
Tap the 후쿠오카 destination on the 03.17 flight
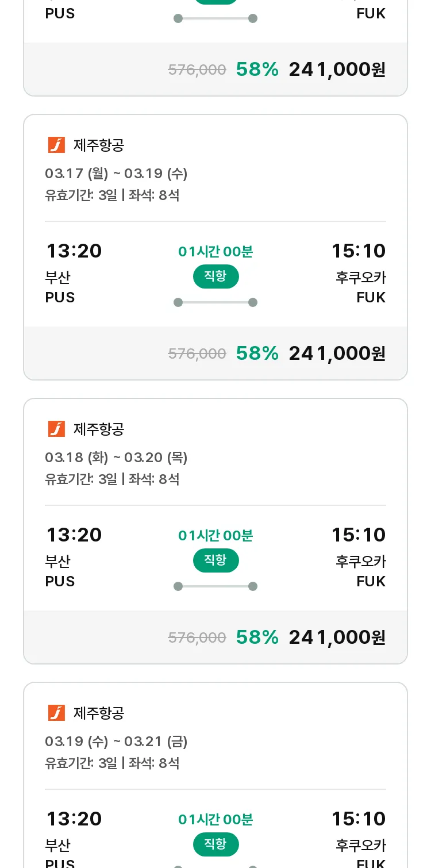(x=360, y=278)
